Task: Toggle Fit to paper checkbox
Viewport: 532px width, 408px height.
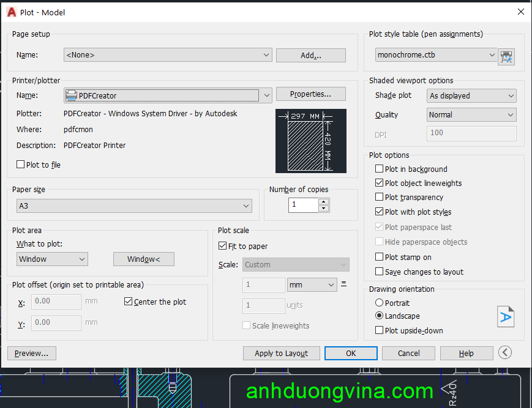Action: pyautogui.click(x=223, y=246)
